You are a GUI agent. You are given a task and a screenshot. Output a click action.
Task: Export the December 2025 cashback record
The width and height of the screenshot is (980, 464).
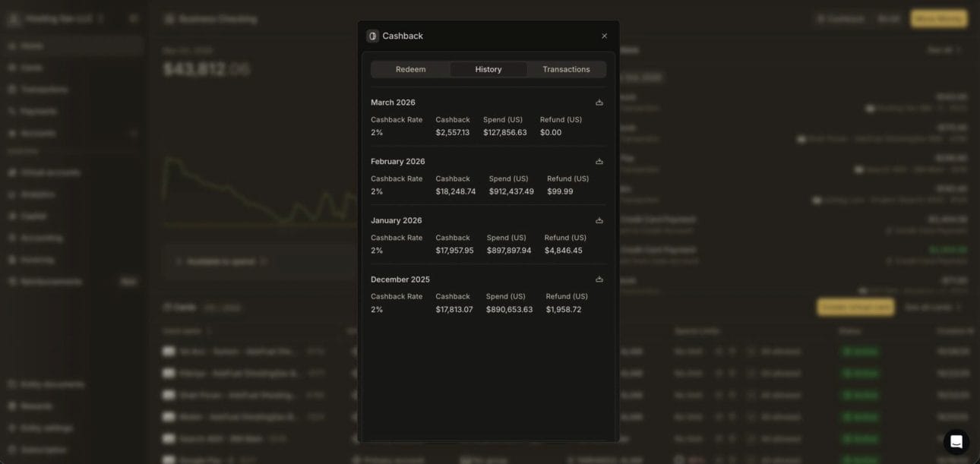tap(599, 279)
